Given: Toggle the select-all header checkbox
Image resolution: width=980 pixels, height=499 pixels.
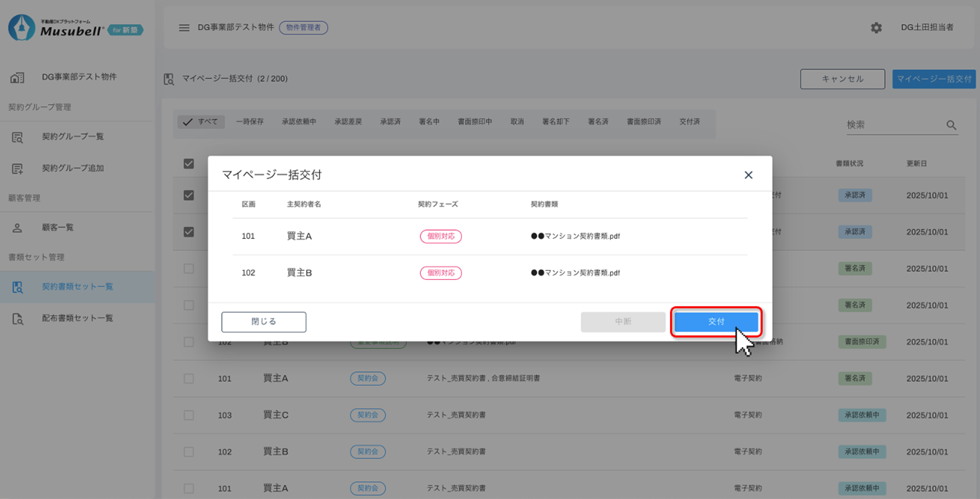Looking at the screenshot, I should (189, 164).
